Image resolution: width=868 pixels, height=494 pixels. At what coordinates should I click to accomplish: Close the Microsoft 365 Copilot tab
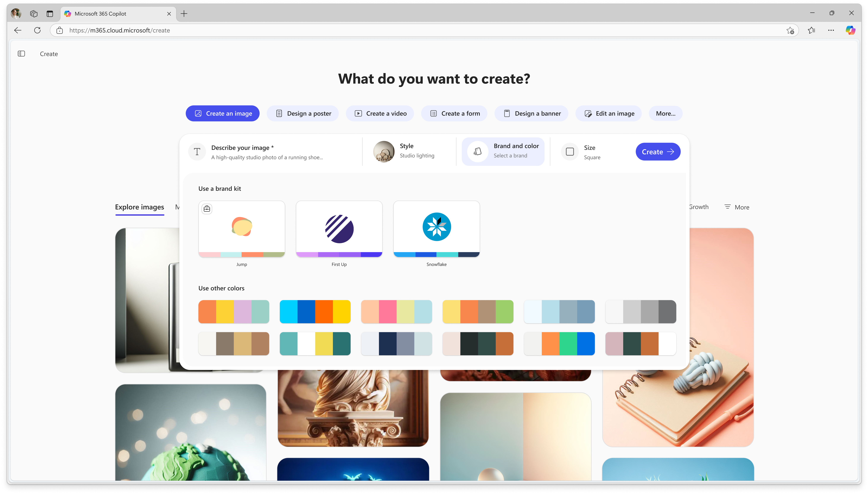tap(169, 14)
